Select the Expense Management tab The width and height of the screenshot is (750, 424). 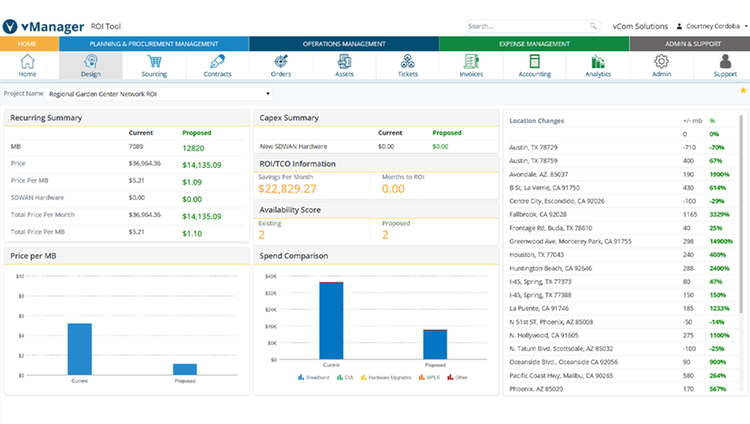pyautogui.click(x=534, y=44)
